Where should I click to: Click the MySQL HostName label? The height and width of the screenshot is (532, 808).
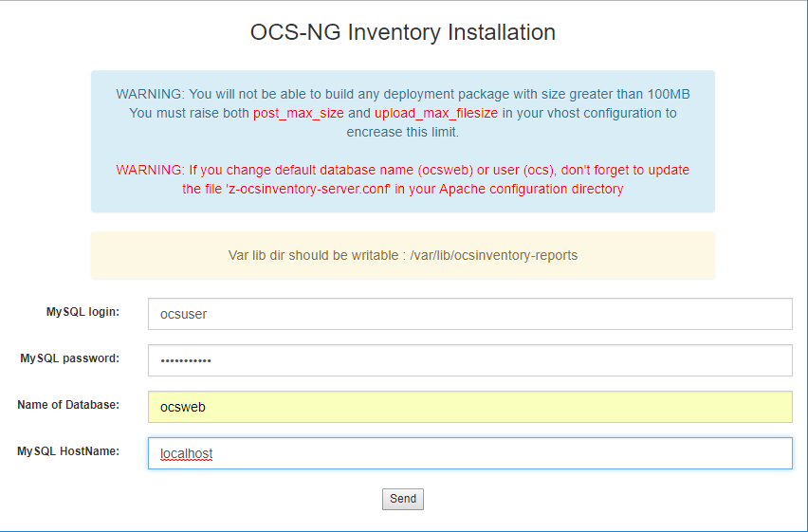coord(68,451)
